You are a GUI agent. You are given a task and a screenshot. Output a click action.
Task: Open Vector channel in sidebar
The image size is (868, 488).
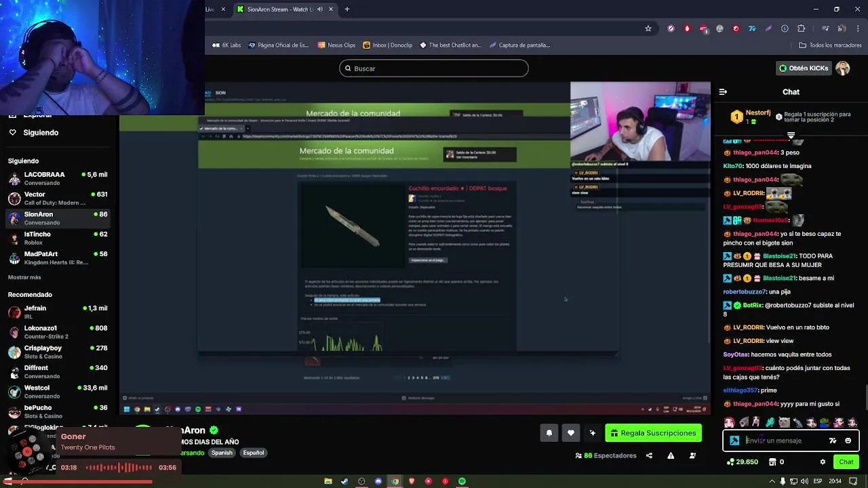pos(59,199)
